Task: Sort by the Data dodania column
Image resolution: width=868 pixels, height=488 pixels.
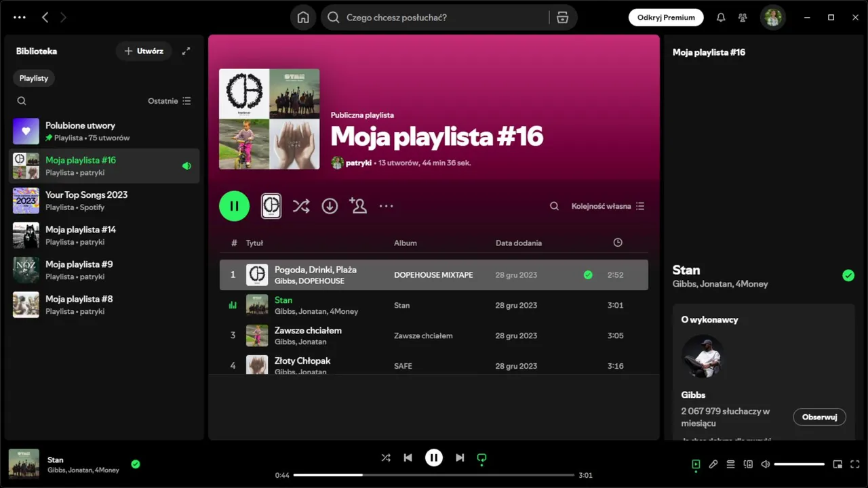Action: click(519, 243)
